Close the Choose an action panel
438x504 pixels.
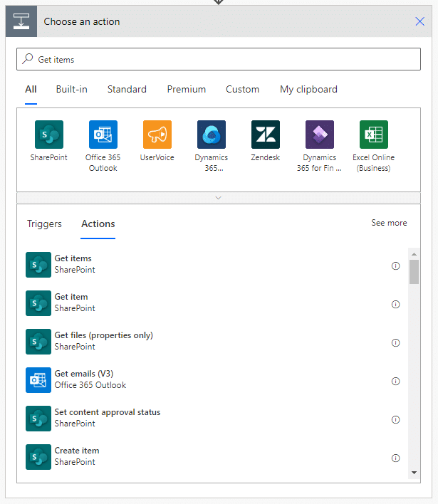[x=419, y=21]
